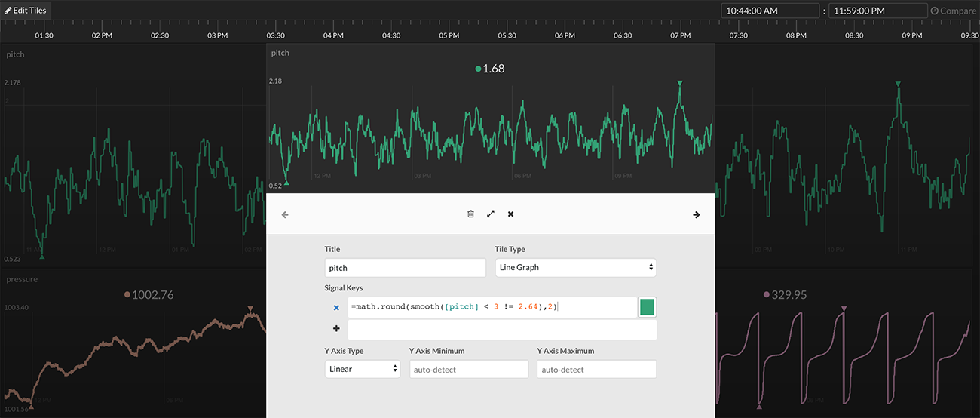Open the Y Axis Type dropdown
Image resolution: width=980 pixels, height=418 pixels.
362,369
